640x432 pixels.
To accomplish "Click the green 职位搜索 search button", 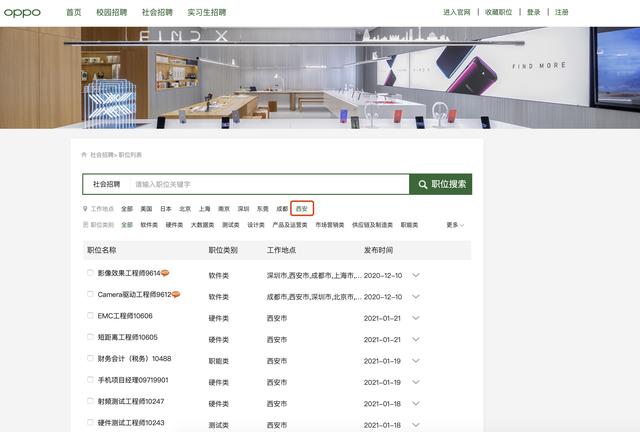I will (441, 184).
